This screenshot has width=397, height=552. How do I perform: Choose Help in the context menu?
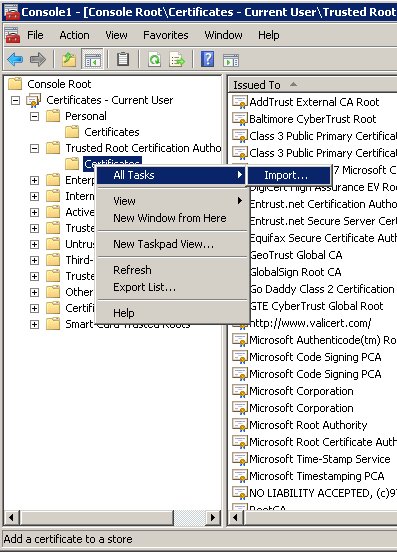tap(172, 313)
